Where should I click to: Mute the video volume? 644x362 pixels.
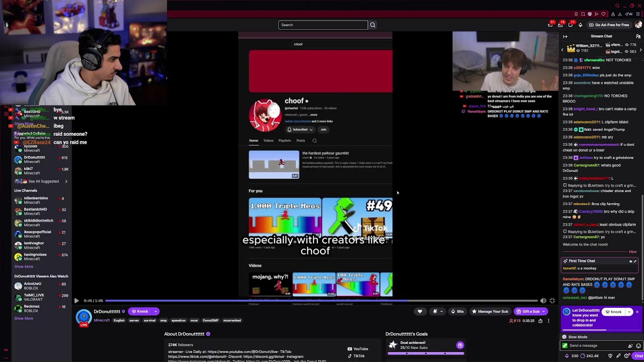[x=543, y=301]
